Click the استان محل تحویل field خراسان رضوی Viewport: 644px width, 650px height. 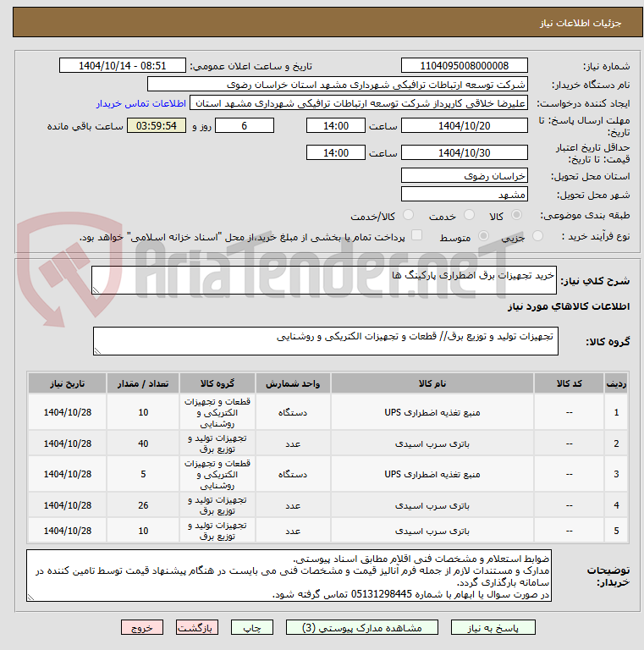464,176
